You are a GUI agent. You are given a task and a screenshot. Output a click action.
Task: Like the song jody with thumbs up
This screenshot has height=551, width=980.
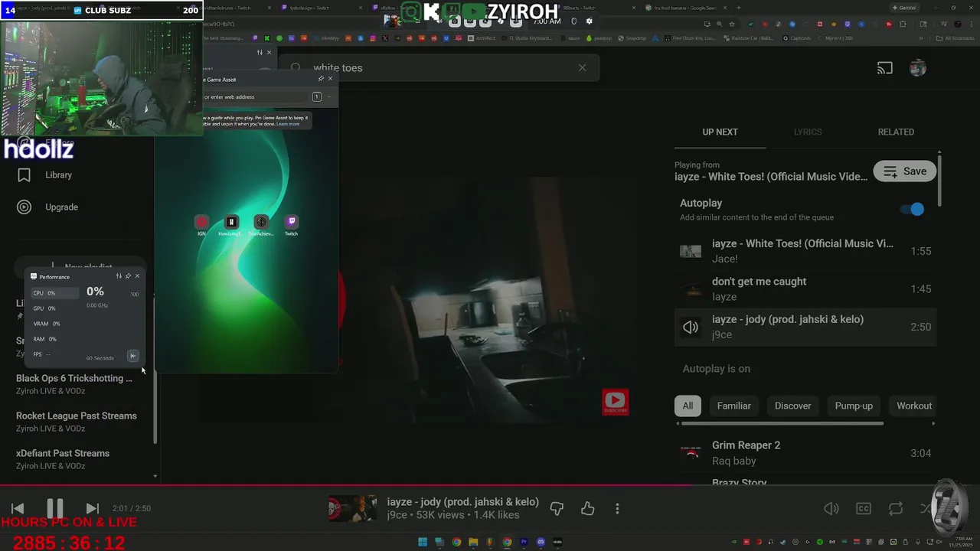pyautogui.click(x=587, y=508)
